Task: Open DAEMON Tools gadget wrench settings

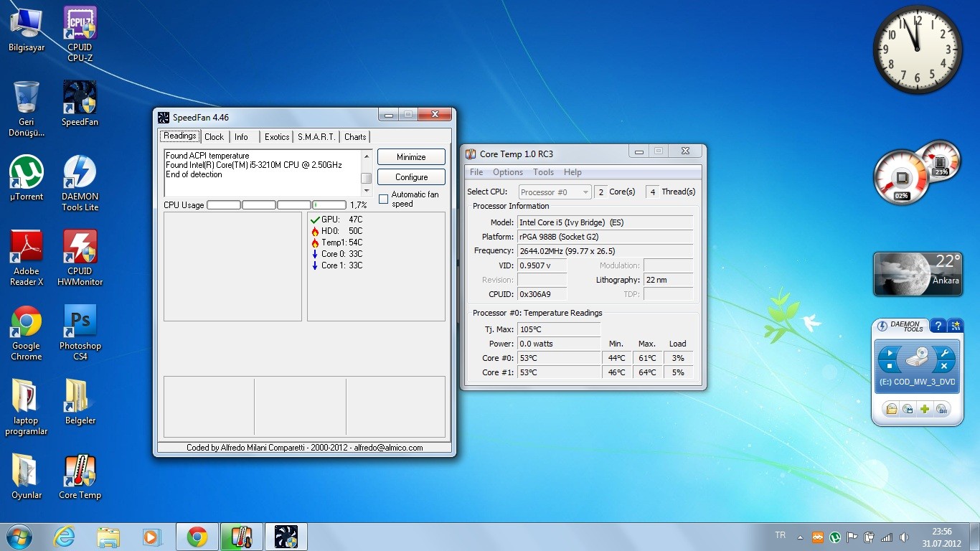Action: point(944,352)
